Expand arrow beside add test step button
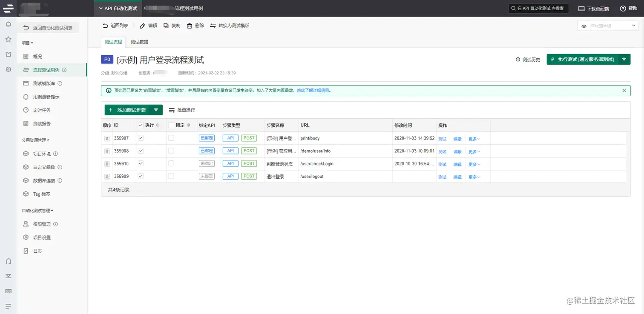The height and width of the screenshot is (314, 644). coord(156,110)
